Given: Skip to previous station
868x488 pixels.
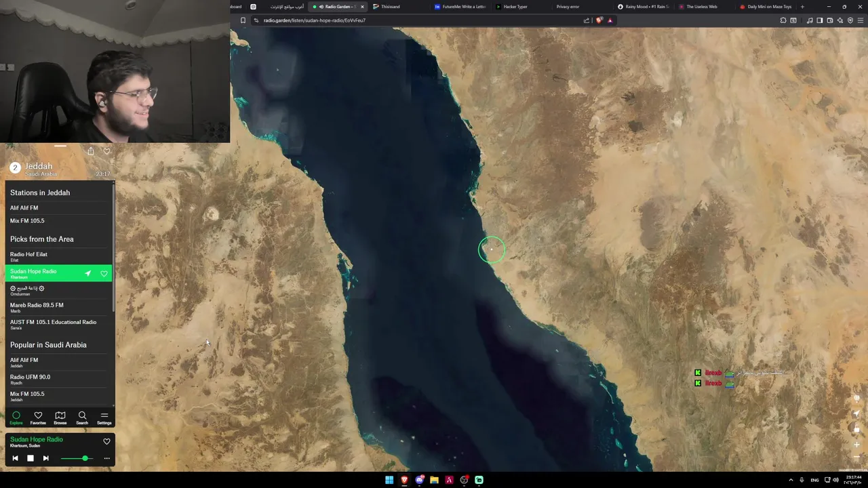Looking at the screenshot, I should pyautogui.click(x=15, y=458).
